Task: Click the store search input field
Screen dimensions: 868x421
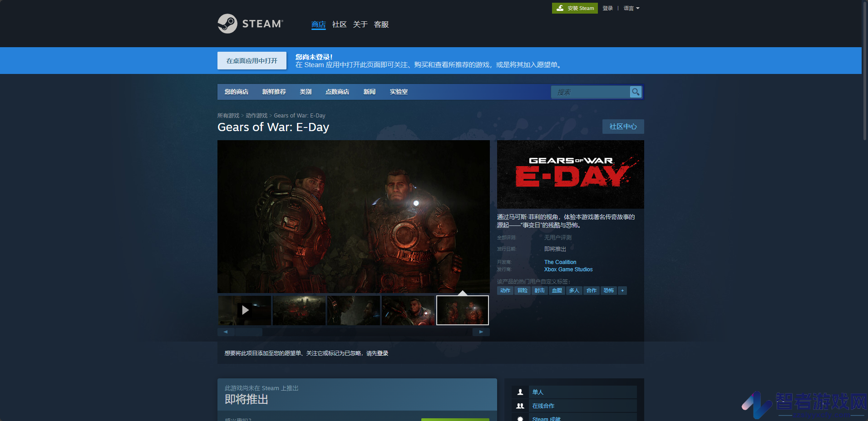Action: coord(590,92)
